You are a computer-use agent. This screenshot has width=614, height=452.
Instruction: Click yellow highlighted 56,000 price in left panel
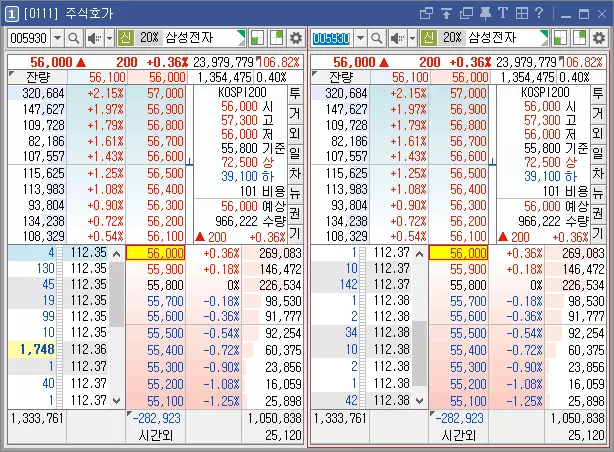(155, 253)
